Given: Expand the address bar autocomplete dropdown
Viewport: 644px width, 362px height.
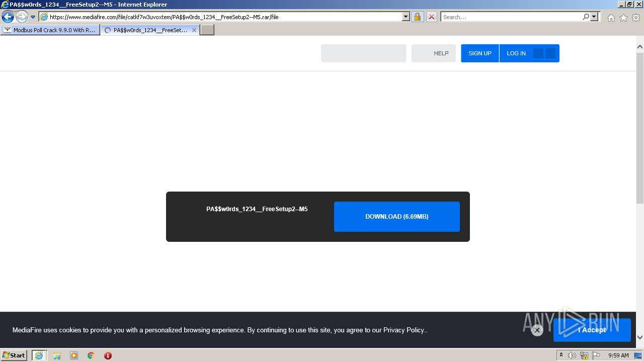Looking at the screenshot, I should pyautogui.click(x=406, y=17).
